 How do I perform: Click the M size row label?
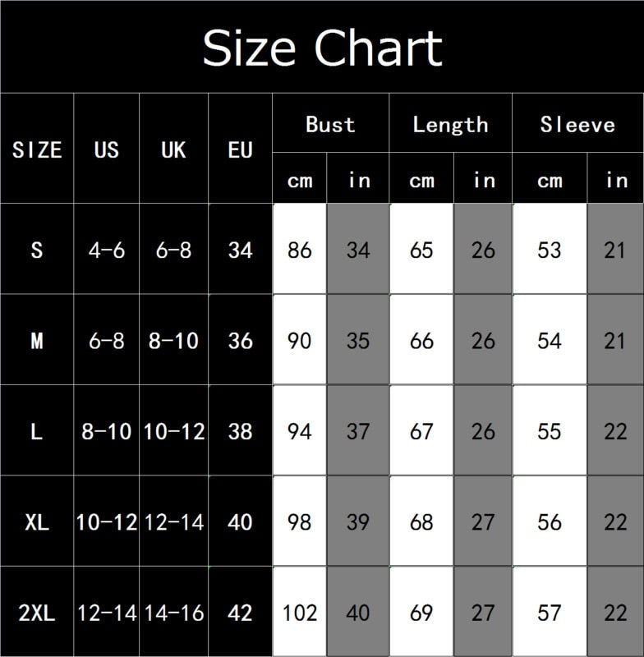pyautogui.click(x=37, y=340)
